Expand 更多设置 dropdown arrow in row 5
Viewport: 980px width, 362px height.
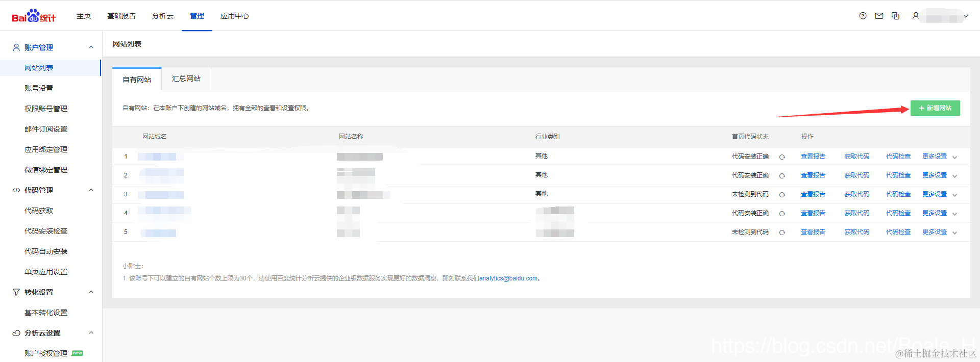[954, 232]
